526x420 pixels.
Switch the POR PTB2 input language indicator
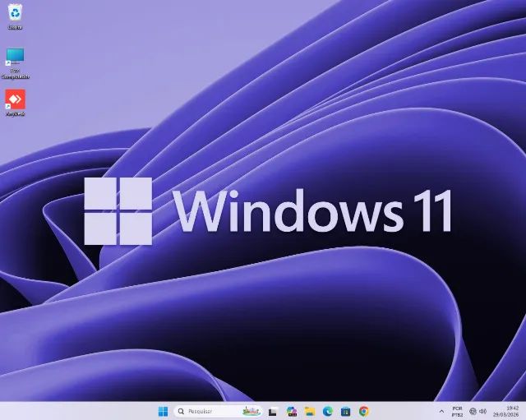tap(457, 412)
